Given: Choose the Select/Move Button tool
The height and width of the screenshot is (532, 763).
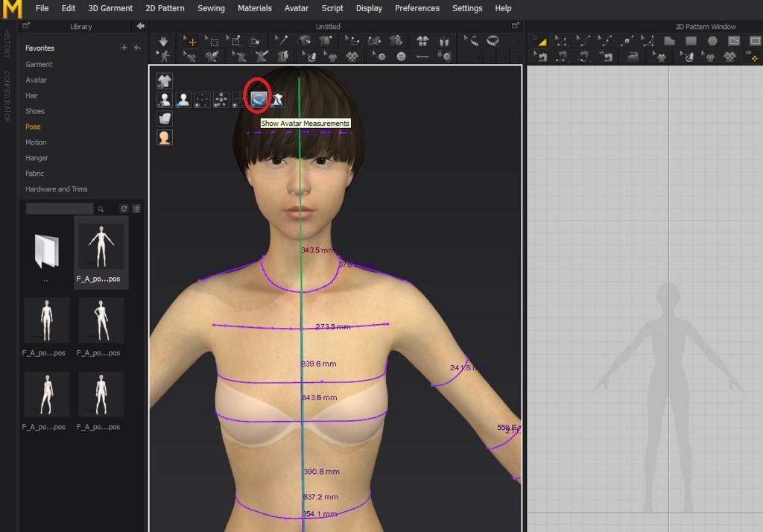Looking at the screenshot, I should click(x=379, y=57).
